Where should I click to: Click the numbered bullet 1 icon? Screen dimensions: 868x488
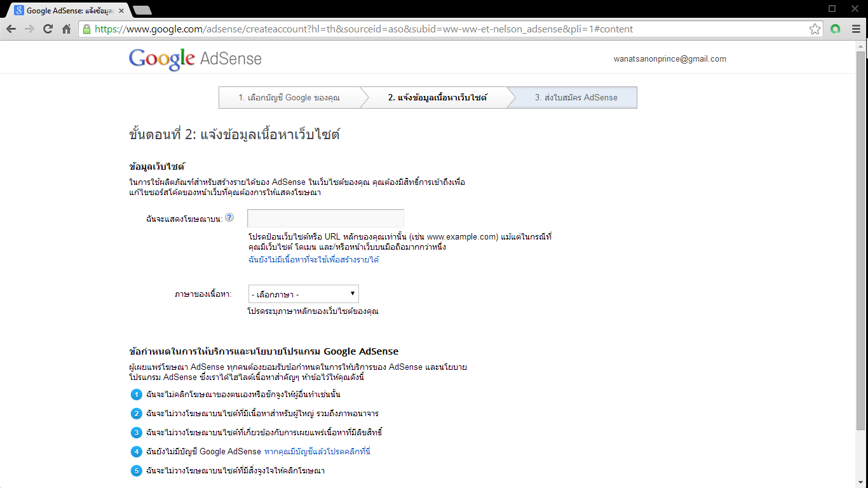click(x=136, y=395)
